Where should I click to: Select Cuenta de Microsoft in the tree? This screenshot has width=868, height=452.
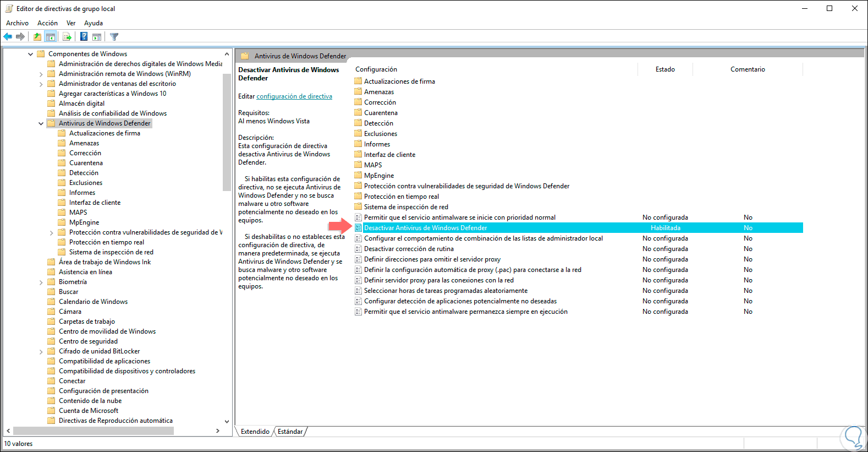click(x=89, y=411)
